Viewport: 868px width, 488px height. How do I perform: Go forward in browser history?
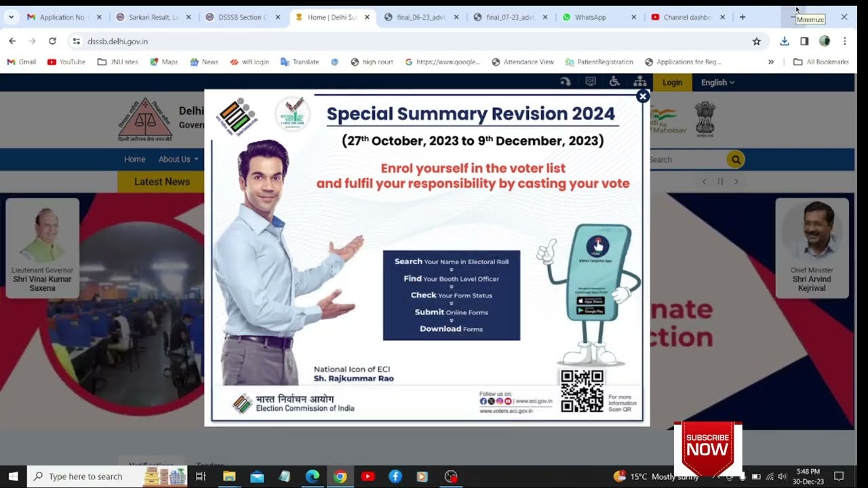pyautogui.click(x=32, y=41)
